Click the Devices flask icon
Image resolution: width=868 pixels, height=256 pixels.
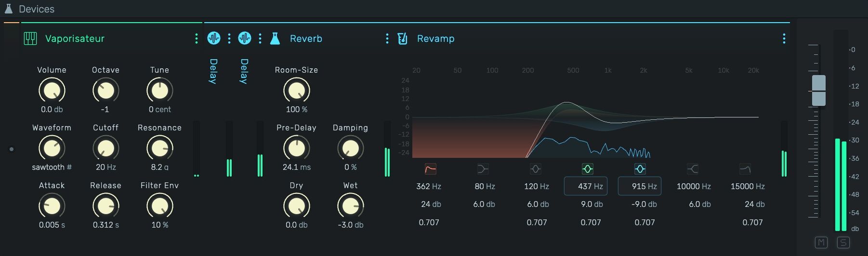point(9,9)
